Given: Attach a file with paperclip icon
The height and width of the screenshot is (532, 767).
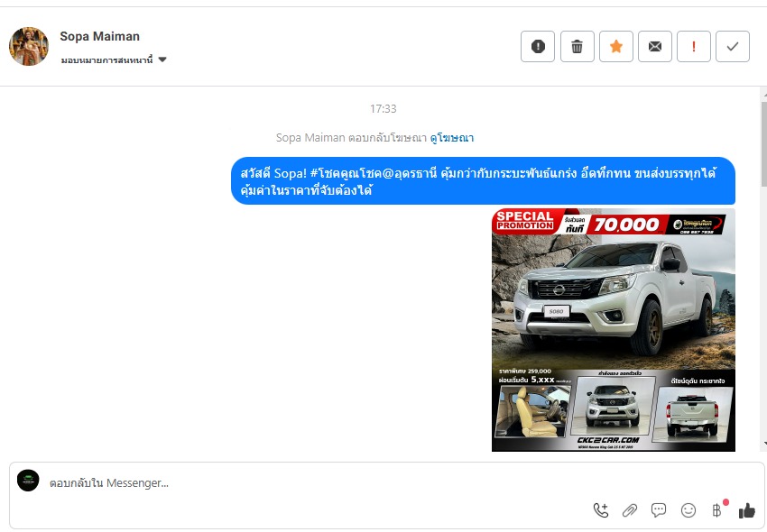Looking at the screenshot, I should [x=630, y=510].
